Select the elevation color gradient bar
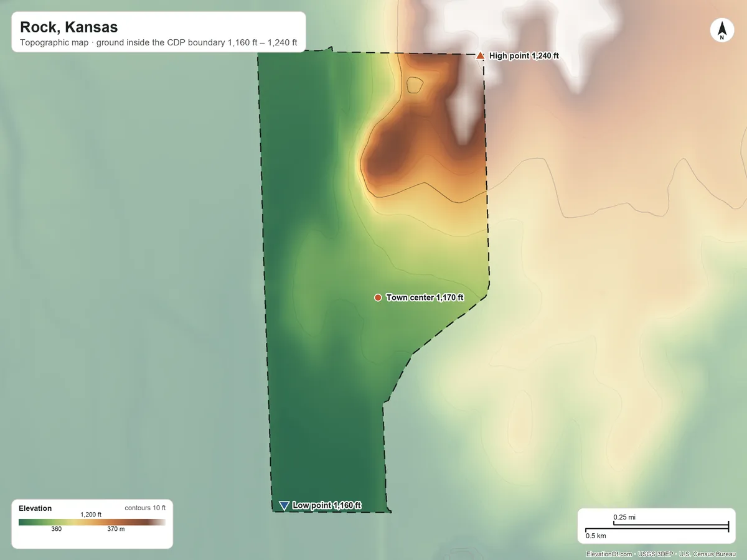 point(92,522)
